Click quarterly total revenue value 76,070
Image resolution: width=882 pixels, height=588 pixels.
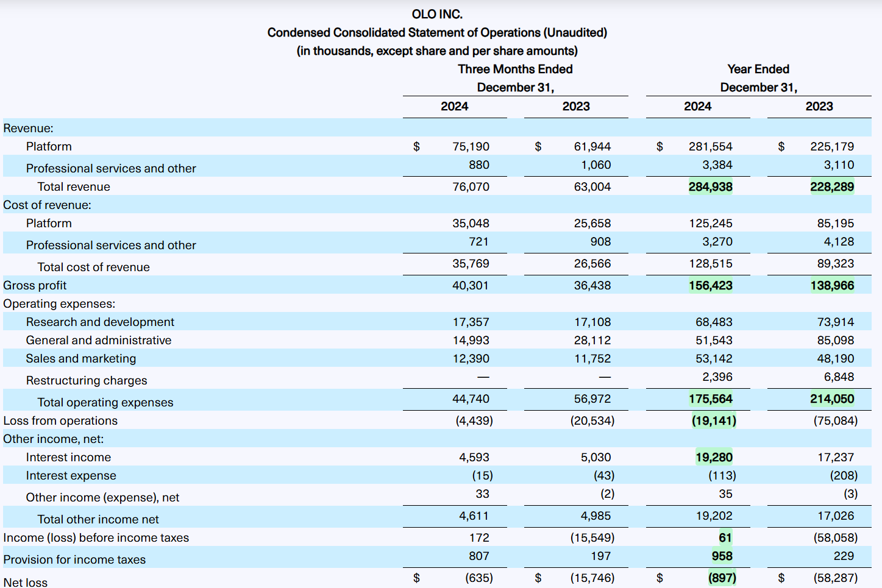coord(471,186)
